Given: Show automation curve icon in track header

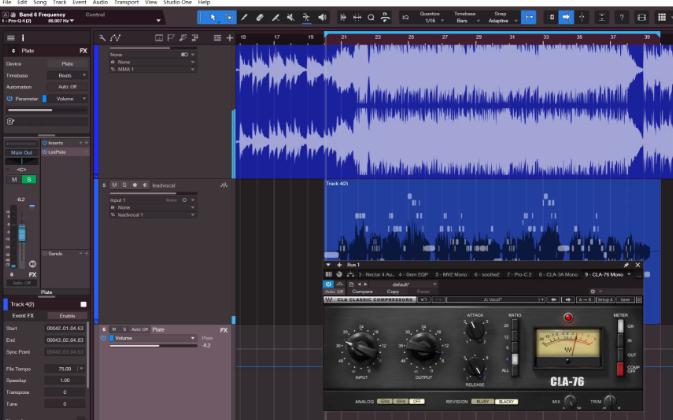Looking at the screenshot, I should [x=115, y=38].
